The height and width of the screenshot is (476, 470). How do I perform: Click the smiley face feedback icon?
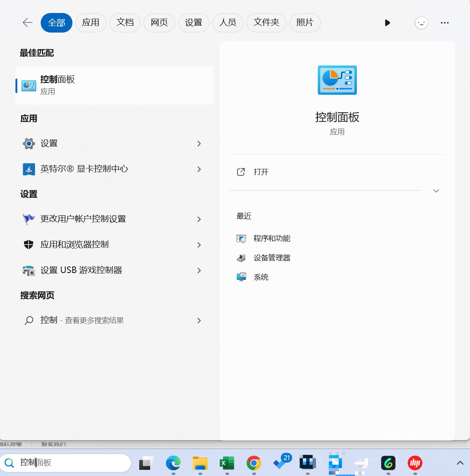421,23
